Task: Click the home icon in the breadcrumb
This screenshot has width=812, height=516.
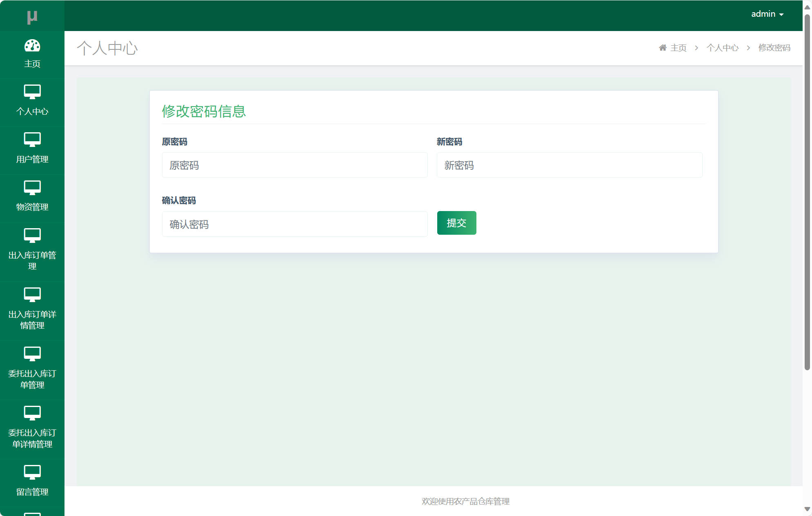Action: coord(662,47)
